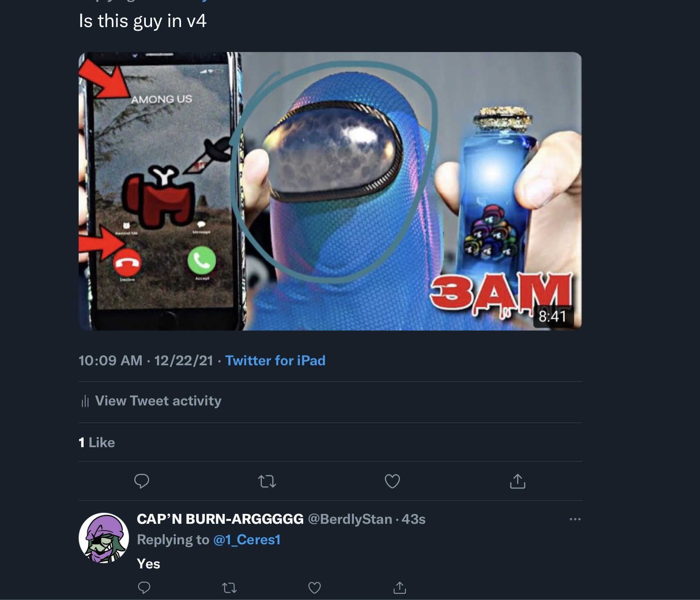
Task: Open the @1_Ceres1 mention link
Action: click(x=247, y=540)
